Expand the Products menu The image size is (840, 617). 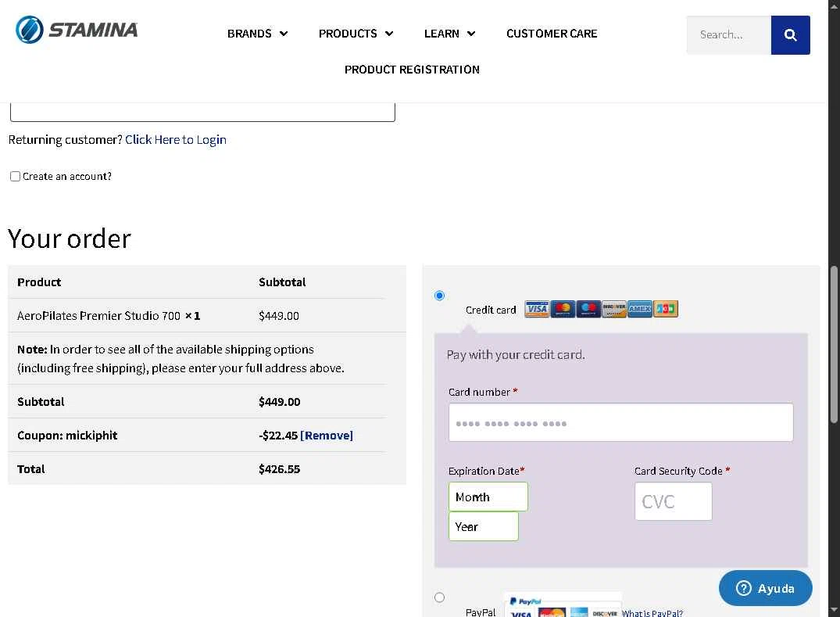tap(356, 34)
